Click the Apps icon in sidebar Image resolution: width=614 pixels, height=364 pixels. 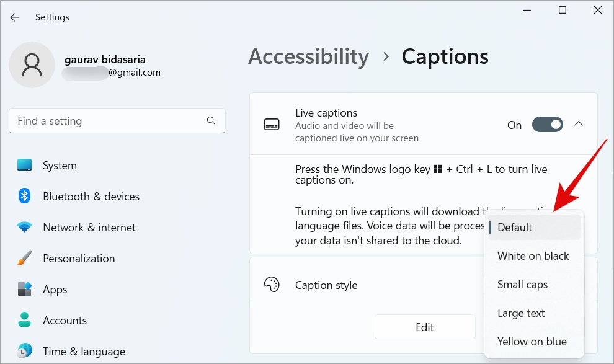[x=24, y=289]
